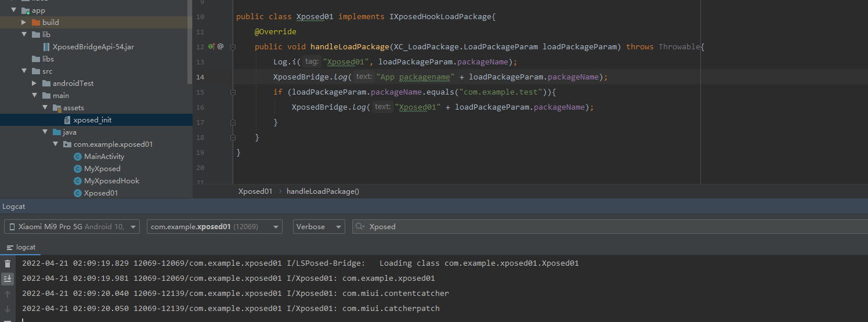
Task: Collapse the com.example.xposed01 package
Action: [55, 144]
